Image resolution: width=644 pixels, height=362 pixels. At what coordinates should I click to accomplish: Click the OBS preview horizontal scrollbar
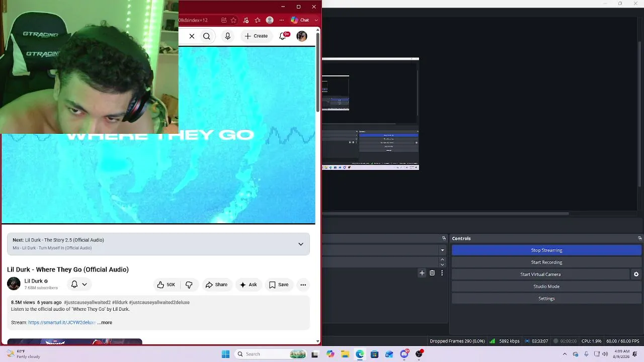pos(445,213)
